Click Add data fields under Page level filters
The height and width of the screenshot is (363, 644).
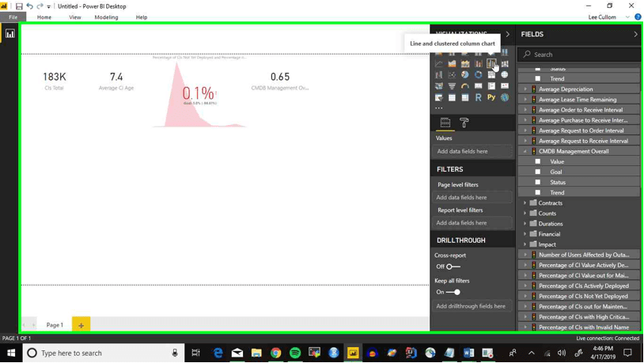472,197
